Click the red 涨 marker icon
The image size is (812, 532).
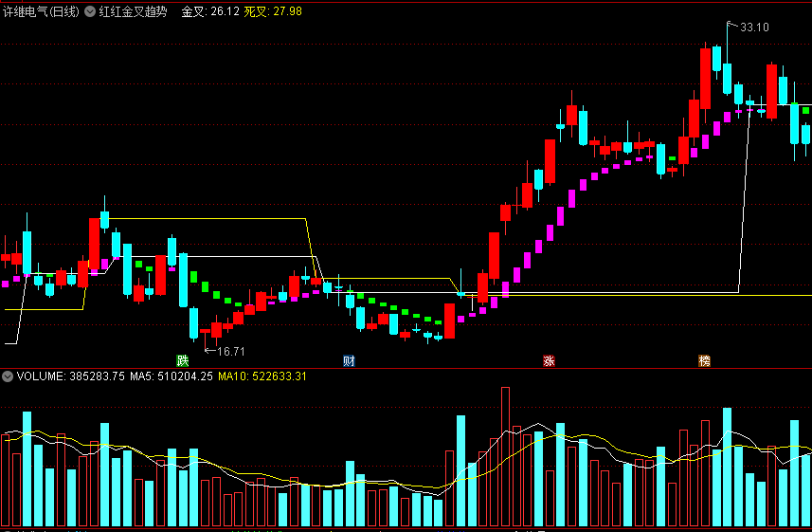549,361
